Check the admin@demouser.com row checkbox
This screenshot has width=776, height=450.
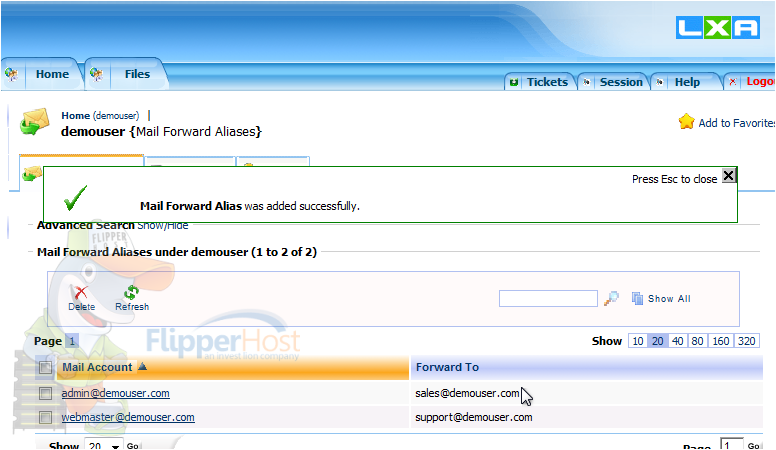pyautogui.click(x=46, y=394)
